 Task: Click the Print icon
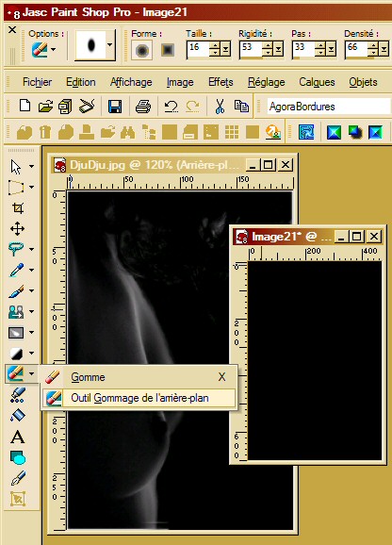[143, 107]
